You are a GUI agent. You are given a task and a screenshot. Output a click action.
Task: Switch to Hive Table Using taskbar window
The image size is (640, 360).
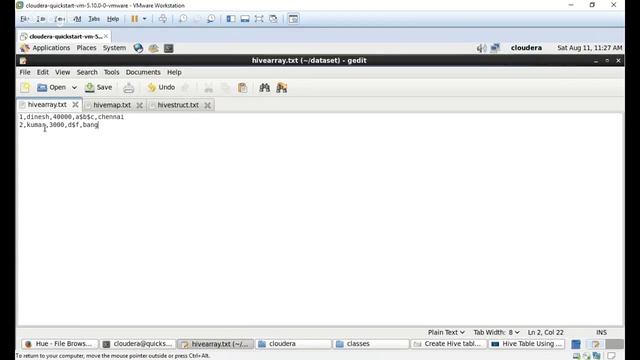point(527,344)
